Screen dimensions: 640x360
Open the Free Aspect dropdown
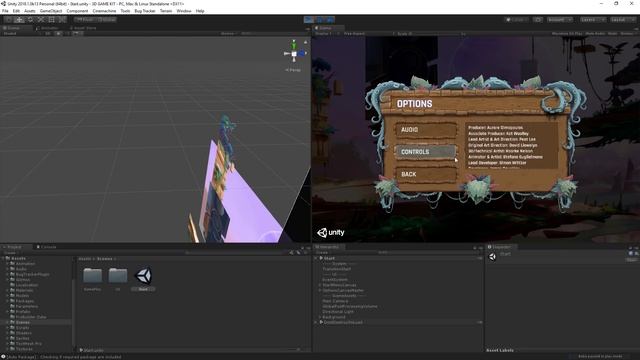pyautogui.click(x=369, y=33)
